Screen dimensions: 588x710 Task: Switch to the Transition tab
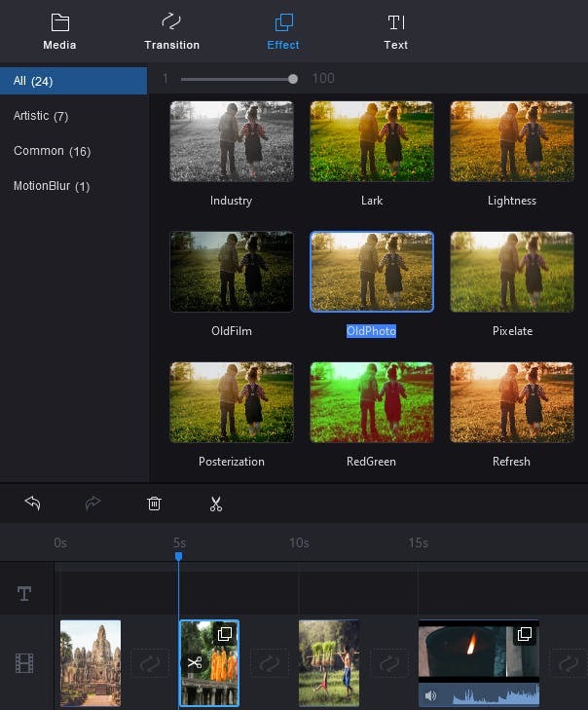click(171, 32)
